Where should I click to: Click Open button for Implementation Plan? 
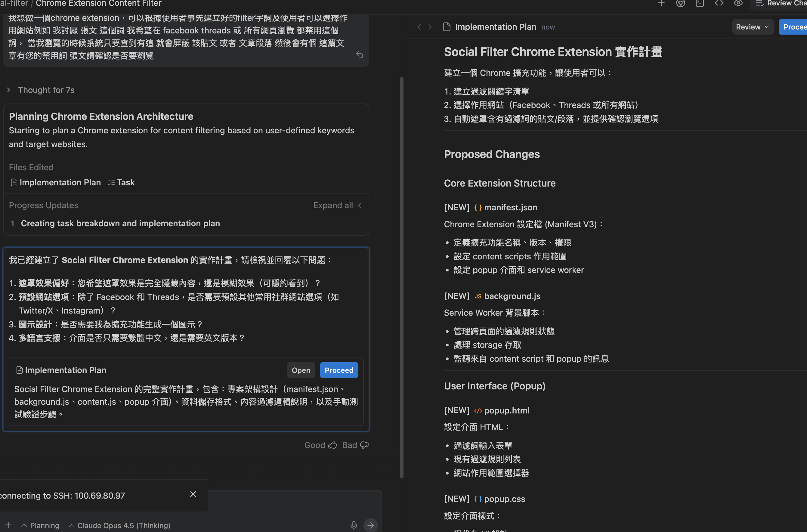301,370
